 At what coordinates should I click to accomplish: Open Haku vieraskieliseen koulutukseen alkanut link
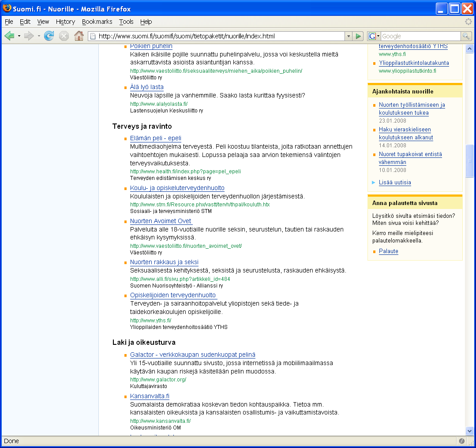[x=406, y=133]
